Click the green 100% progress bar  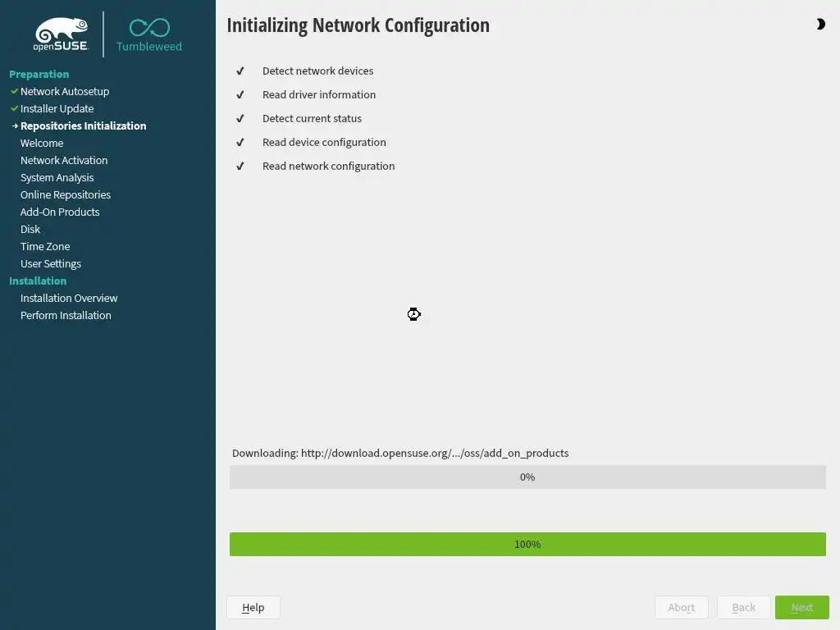click(527, 544)
